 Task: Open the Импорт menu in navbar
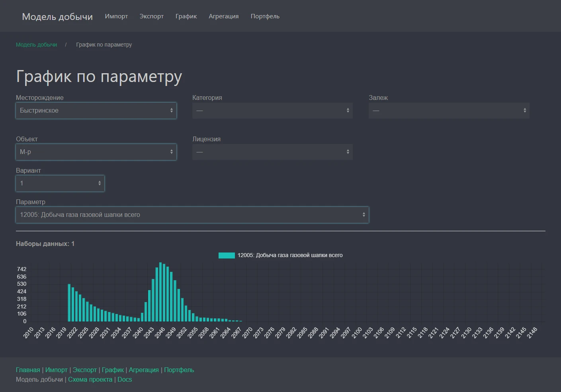(x=116, y=16)
